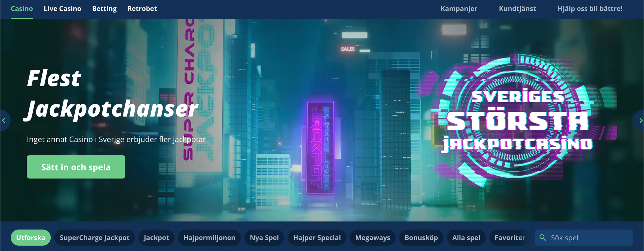The width and height of the screenshot is (644, 251).
Task: Click the Sveriges Största Jackpotcasino logo graphic
Action: pos(517,120)
